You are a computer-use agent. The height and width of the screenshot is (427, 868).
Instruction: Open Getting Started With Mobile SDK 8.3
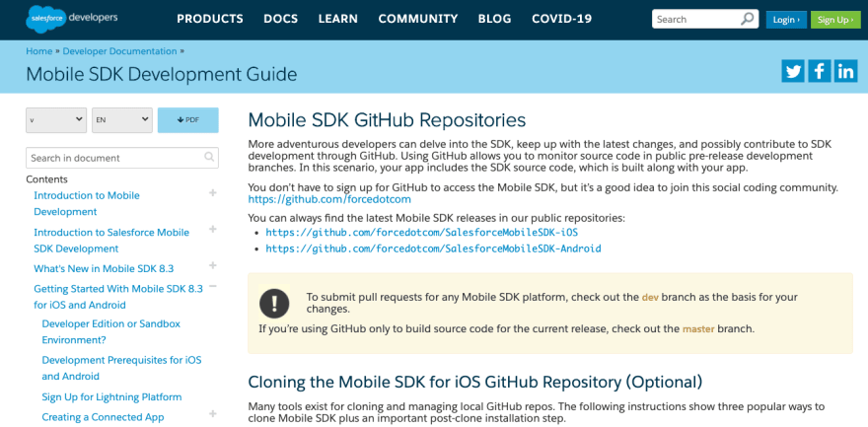pyautogui.click(x=118, y=297)
